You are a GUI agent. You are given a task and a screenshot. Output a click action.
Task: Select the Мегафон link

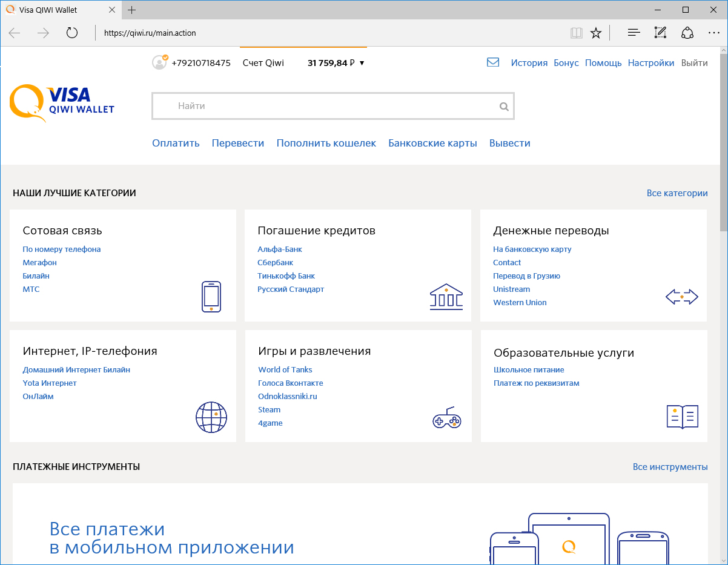pyautogui.click(x=40, y=262)
